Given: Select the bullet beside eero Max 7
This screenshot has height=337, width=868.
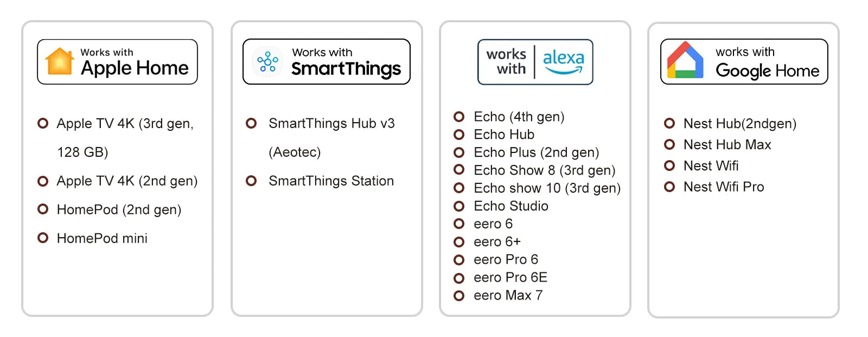Looking at the screenshot, I should tap(459, 296).
